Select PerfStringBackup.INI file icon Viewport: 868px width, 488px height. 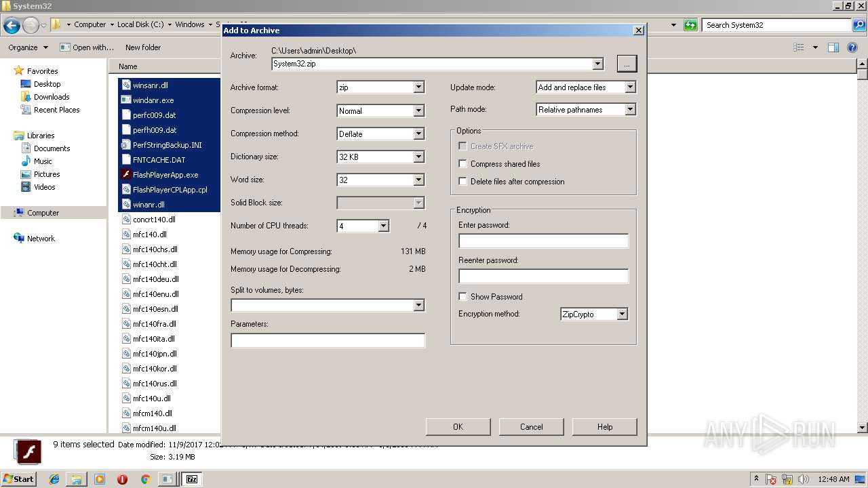(x=126, y=145)
